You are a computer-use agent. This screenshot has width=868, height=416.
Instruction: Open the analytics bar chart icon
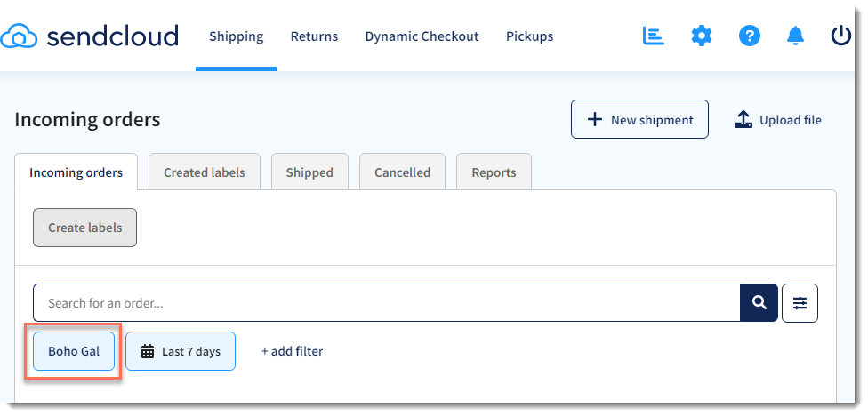653,36
